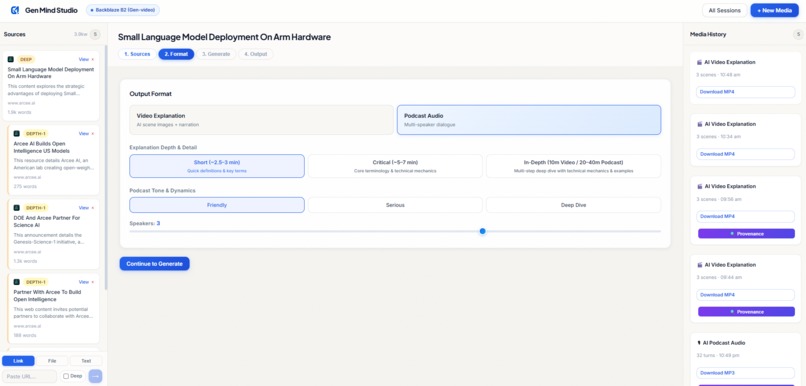
Task: Click the "275 words" count text
Action: [25, 187]
